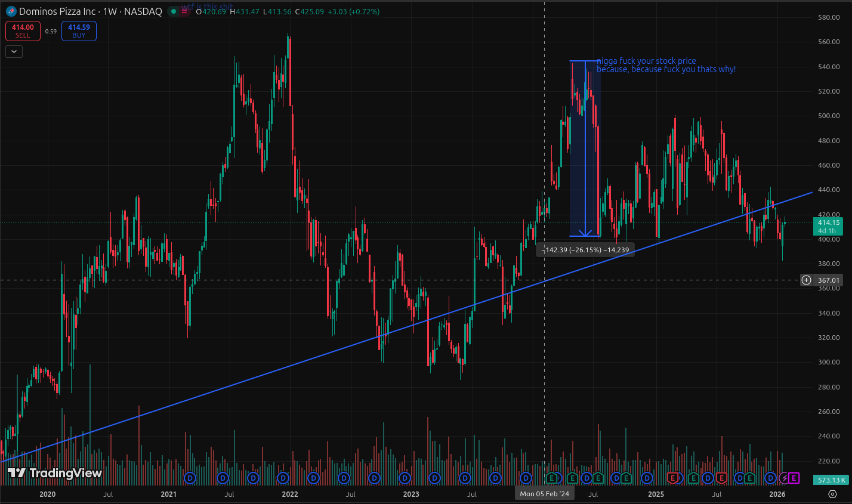Click the leftmost dividend D marker
The height and width of the screenshot is (504, 852).
(x=190, y=478)
